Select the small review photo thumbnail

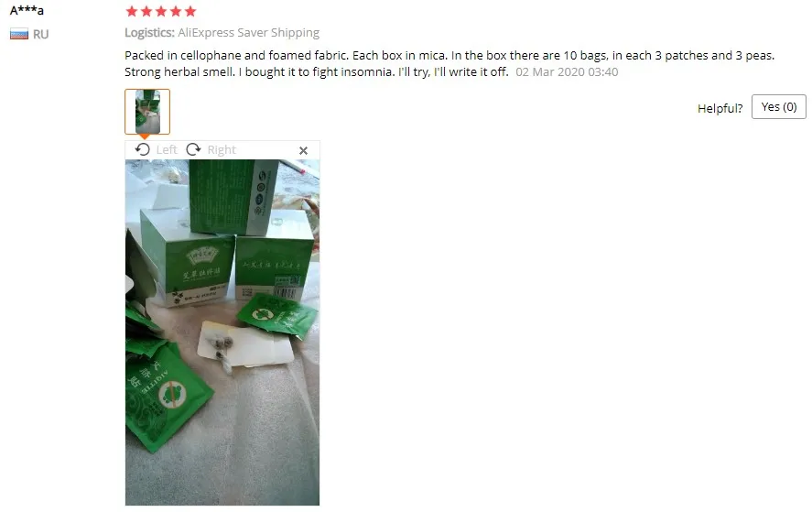pyautogui.click(x=147, y=112)
